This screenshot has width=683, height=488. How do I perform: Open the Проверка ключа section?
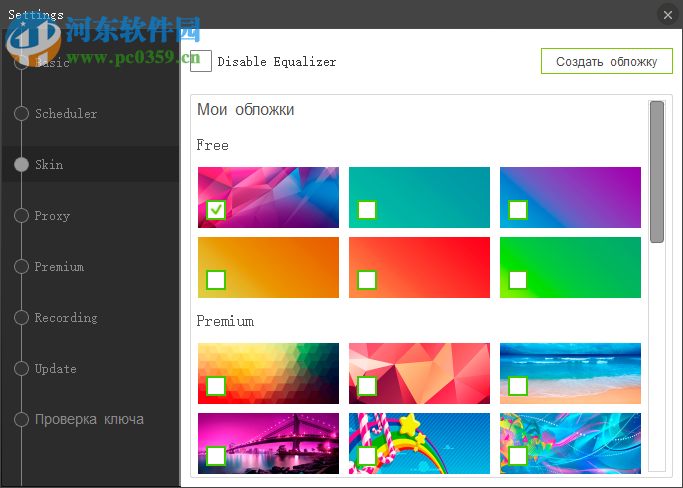pyautogui.click(x=89, y=420)
